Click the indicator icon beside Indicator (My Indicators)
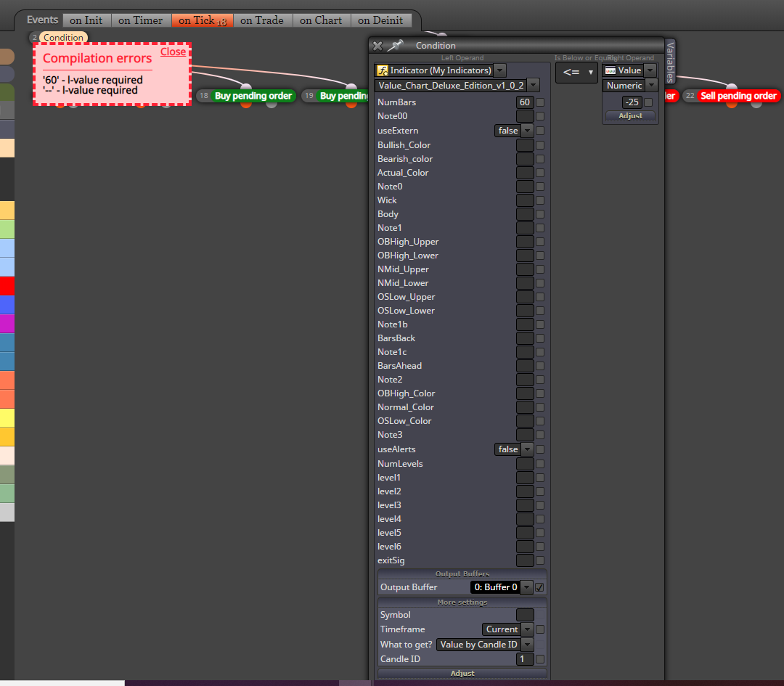 383,70
